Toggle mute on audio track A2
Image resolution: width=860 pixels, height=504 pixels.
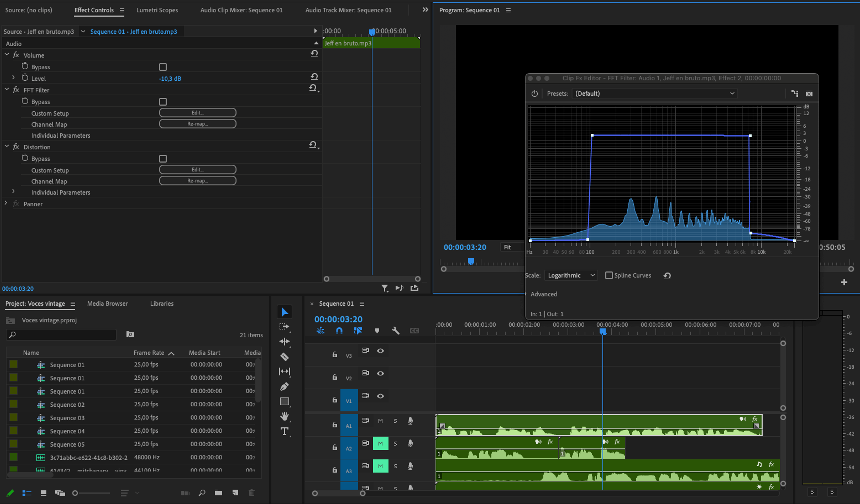click(x=381, y=443)
